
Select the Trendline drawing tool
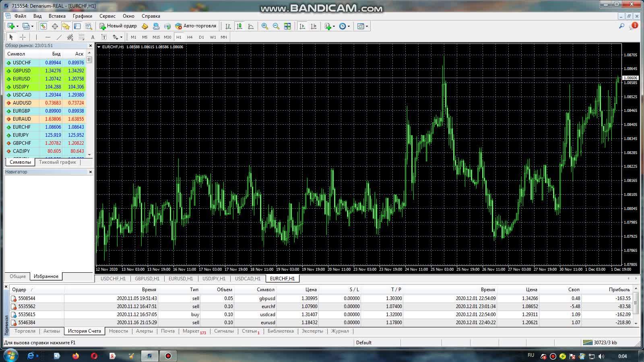pyautogui.click(x=59, y=37)
